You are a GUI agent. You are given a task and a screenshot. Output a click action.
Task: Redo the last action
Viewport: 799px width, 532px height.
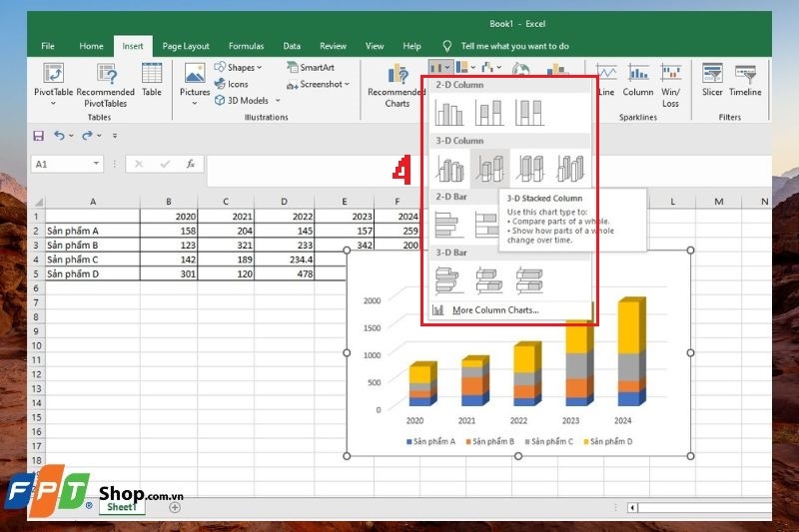click(x=87, y=136)
